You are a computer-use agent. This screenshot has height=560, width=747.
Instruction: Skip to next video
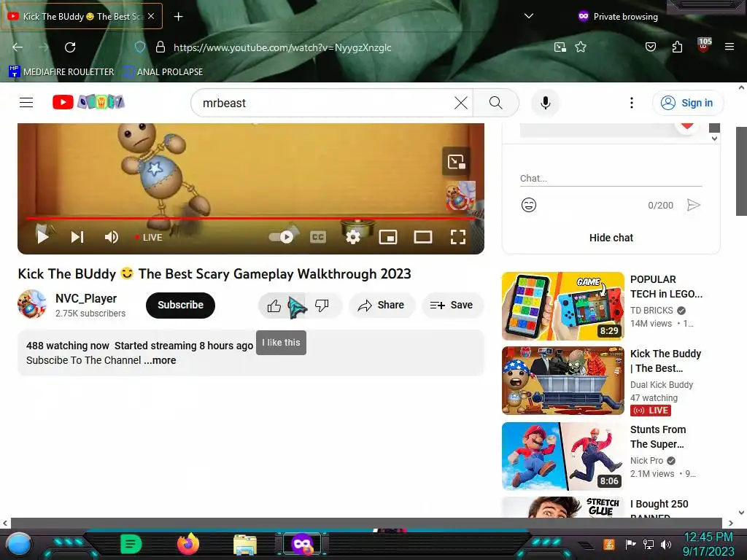click(77, 237)
